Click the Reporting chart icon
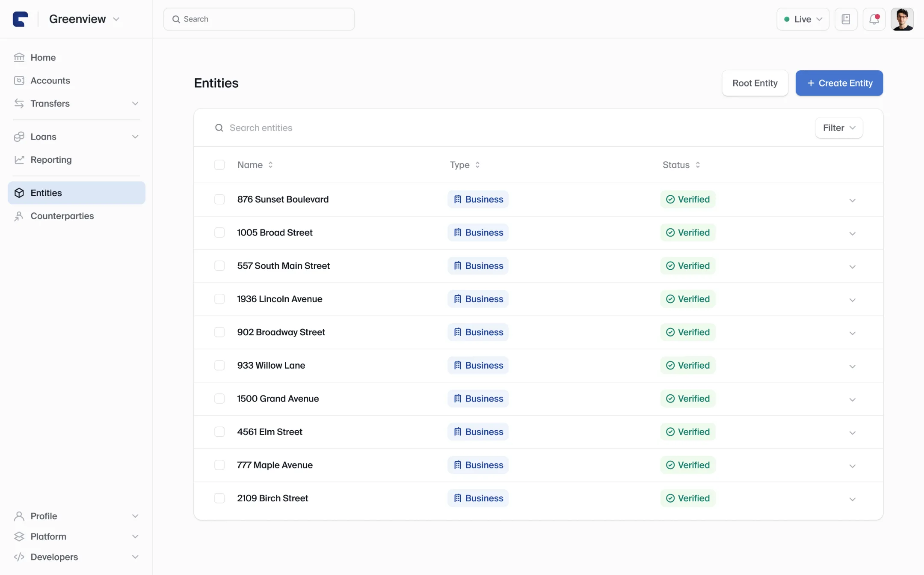The image size is (924, 575). [x=19, y=160]
